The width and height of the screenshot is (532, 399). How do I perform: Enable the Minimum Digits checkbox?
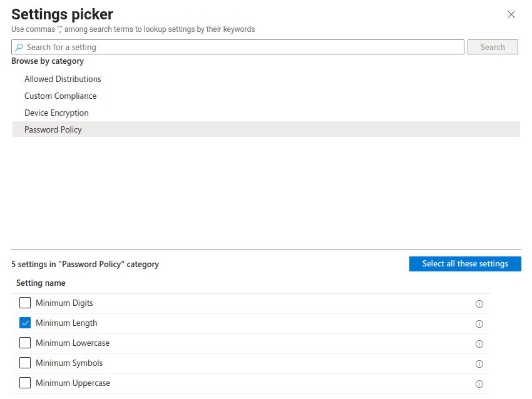[x=25, y=303]
